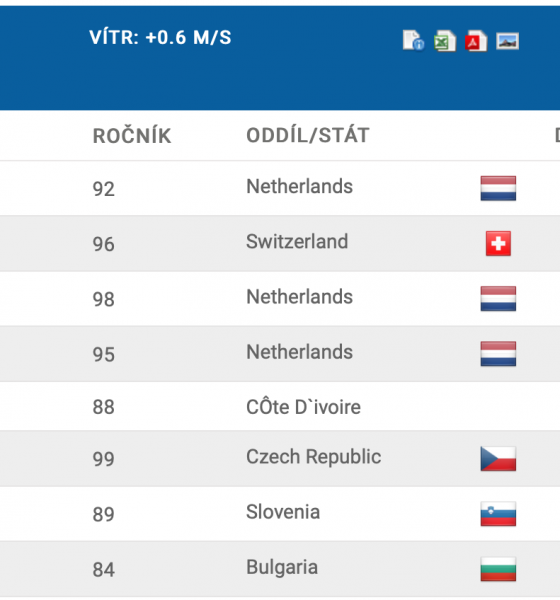This screenshot has width=560, height=600.
Task: Click the Netherlands flag in the 98 row
Action: (498, 298)
